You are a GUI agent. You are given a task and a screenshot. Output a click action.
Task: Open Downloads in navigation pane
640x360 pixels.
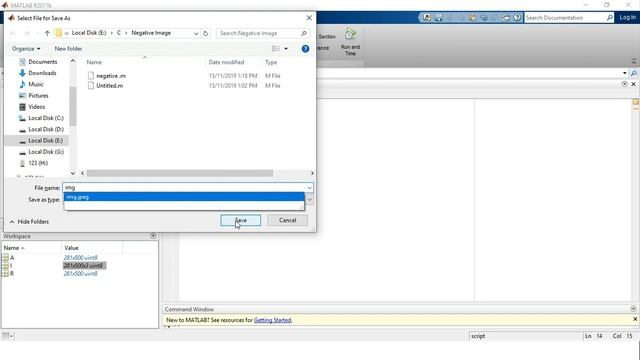point(42,73)
